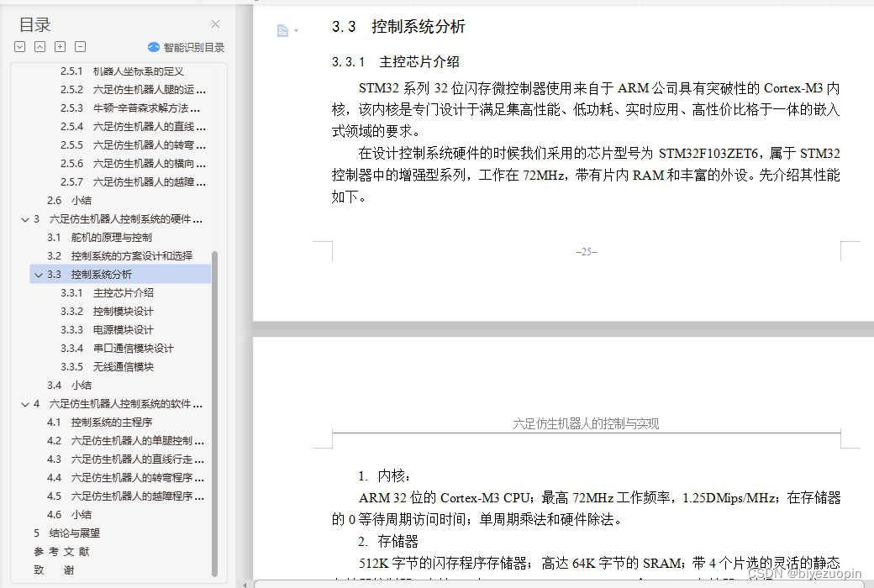Image resolution: width=874 pixels, height=588 pixels.
Task: Collapse section 3.3 控制系统分析 in outline
Action: coord(39,275)
